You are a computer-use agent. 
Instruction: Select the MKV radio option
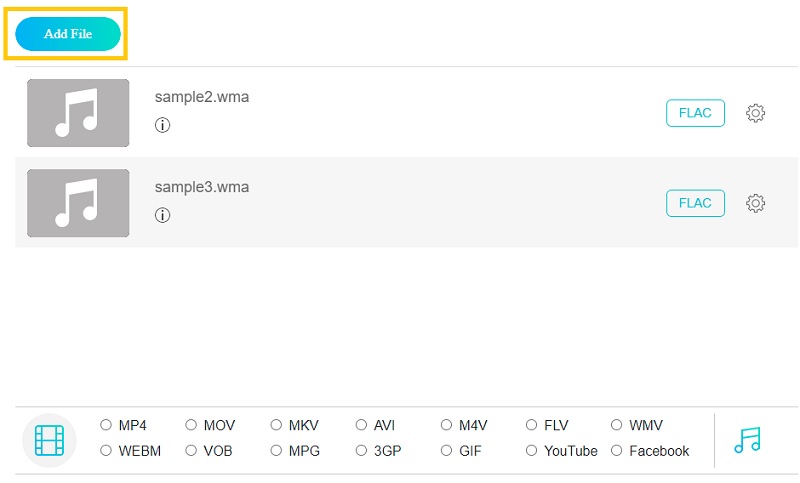(x=276, y=425)
